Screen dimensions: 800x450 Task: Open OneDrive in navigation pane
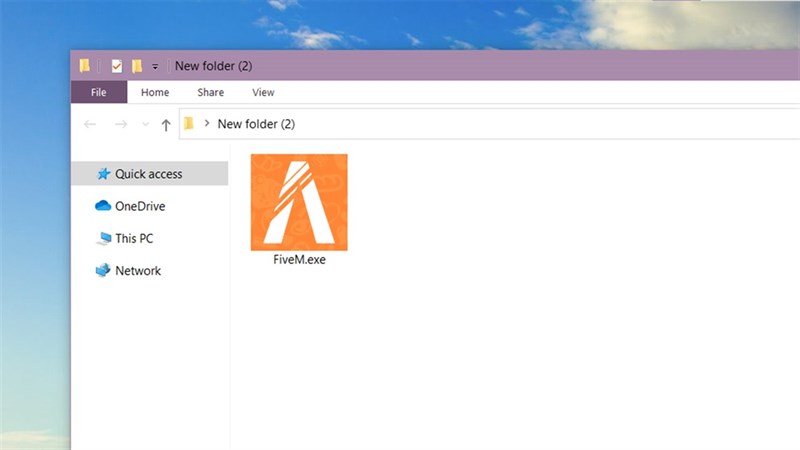click(x=140, y=206)
